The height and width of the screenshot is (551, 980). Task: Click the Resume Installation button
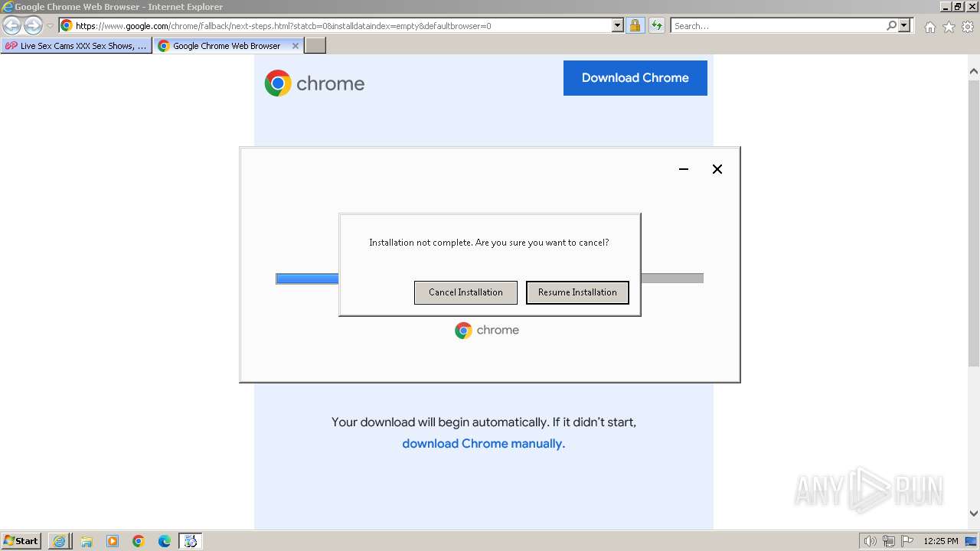[577, 292]
